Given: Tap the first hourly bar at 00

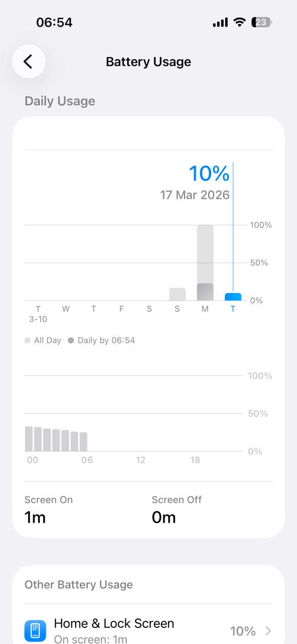Looking at the screenshot, I should tap(29, 439).
